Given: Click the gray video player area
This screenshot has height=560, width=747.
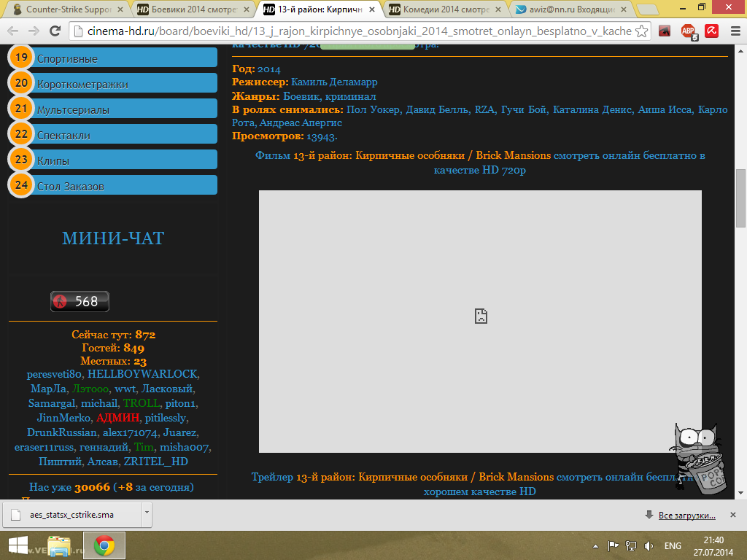Looking at the screenshot, I should point(480,322).
